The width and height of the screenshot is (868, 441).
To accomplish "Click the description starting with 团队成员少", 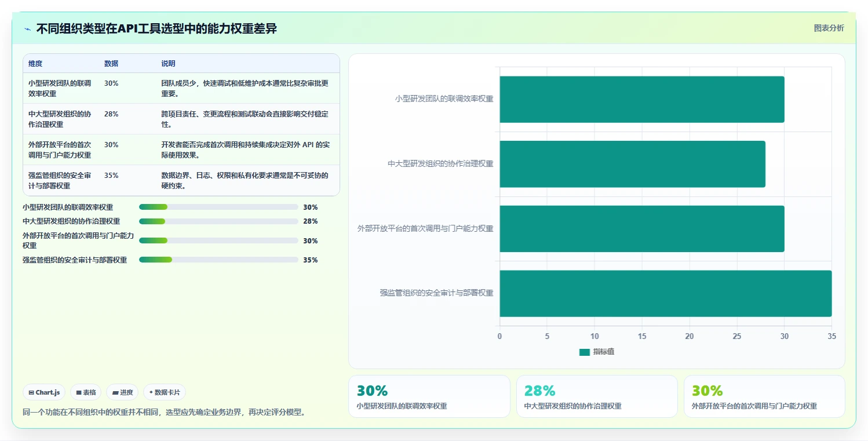I will pyautogui.click(x=245, y=88).
